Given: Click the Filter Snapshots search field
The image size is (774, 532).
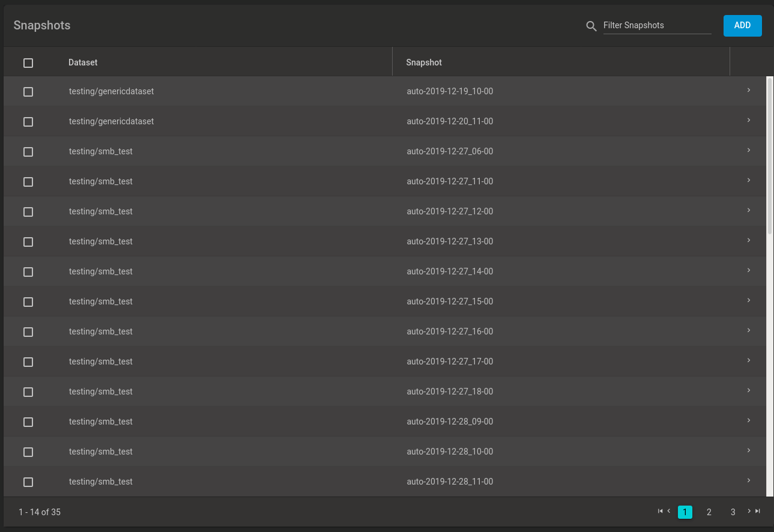Looking at the screenshot, I should 657,26.
